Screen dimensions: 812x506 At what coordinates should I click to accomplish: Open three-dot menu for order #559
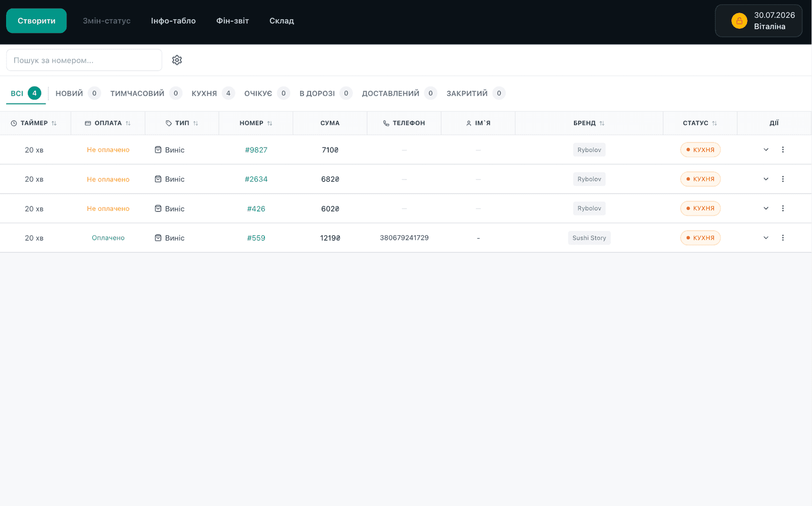(x=783, y=238)
